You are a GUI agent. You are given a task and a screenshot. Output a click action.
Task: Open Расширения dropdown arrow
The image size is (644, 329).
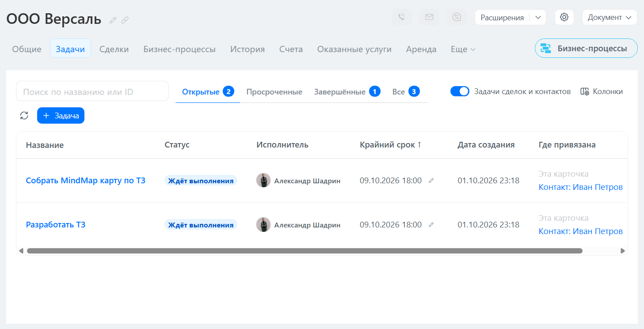tap(538, 17)
